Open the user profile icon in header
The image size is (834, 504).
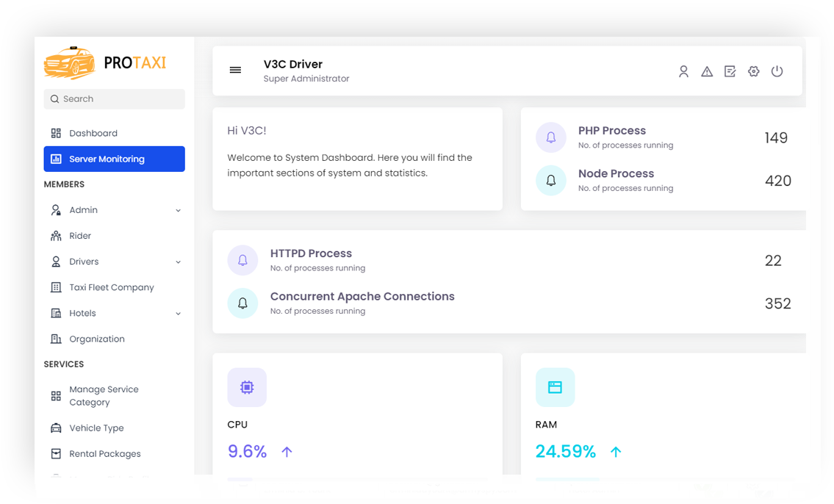point(683,71)
